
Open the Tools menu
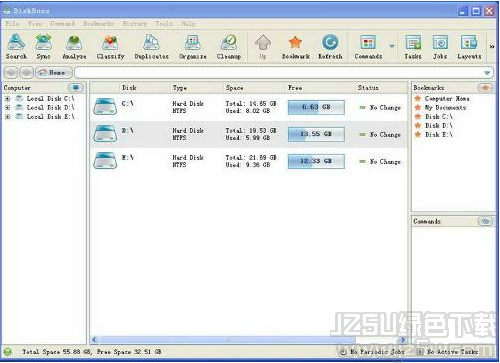pos(164,24)
